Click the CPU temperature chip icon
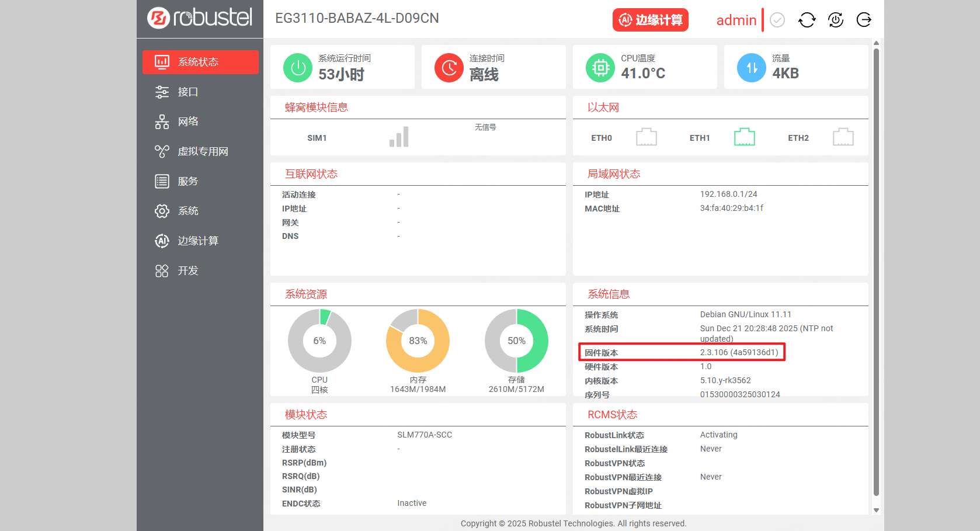Image resolution: width=980 pixels, height=531 pixels. 600,68
